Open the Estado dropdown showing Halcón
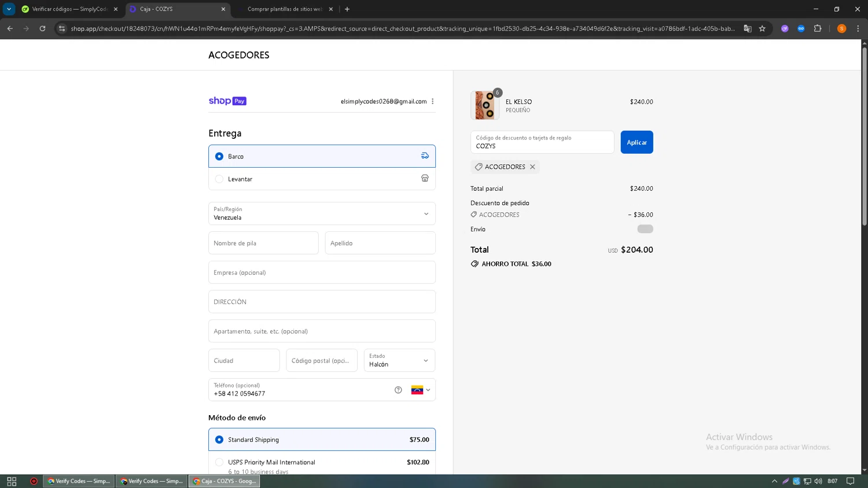This screenshot has width=868, height=488. tap(399, 360)
